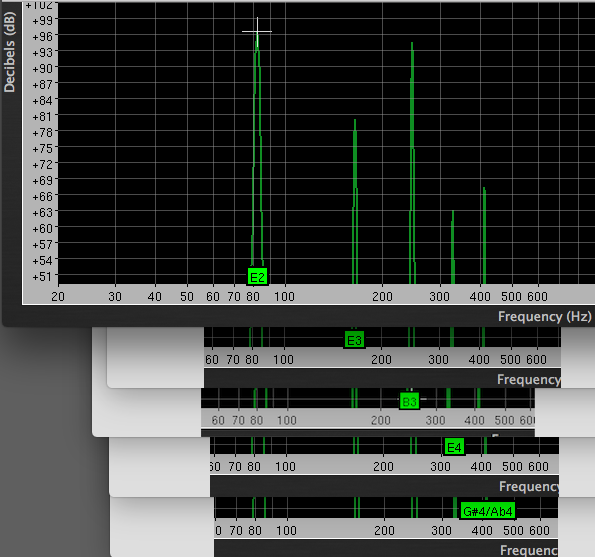Click the 200 tick label in the B3 window
This screenshot has width=595, height=557.
pos(381,420)
